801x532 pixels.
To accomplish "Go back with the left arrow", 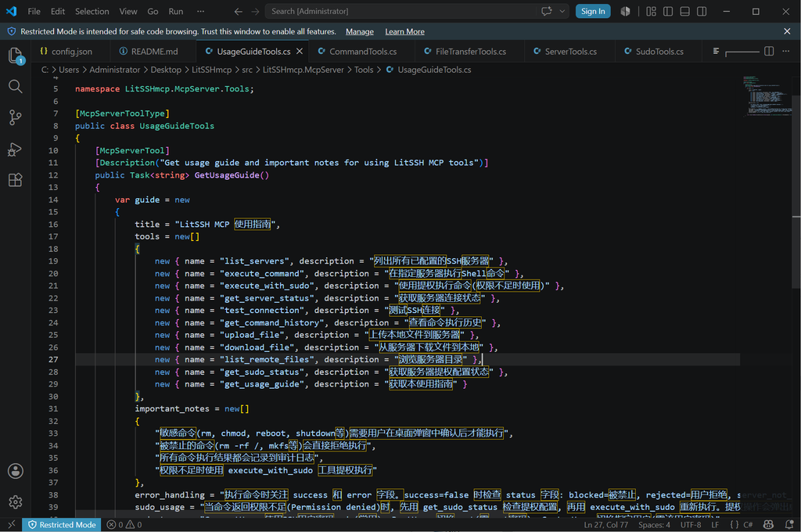I will pos(238,11).
